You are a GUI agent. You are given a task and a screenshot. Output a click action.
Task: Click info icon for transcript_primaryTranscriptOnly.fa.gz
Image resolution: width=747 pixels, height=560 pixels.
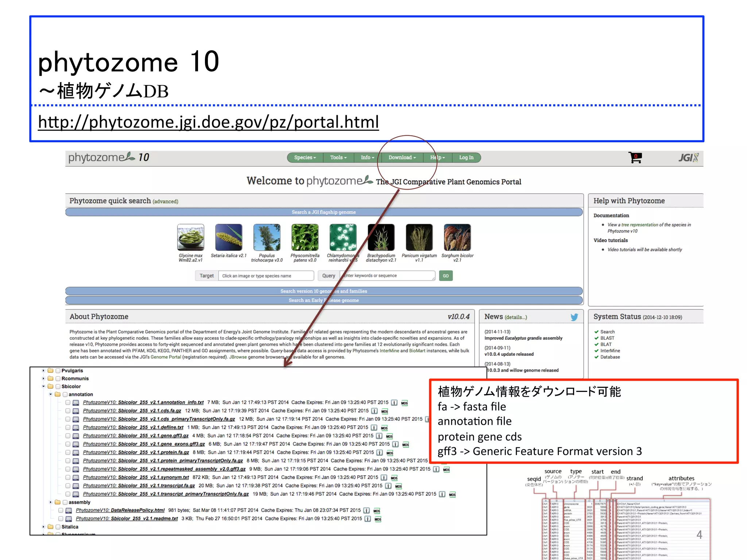point(442,494)
